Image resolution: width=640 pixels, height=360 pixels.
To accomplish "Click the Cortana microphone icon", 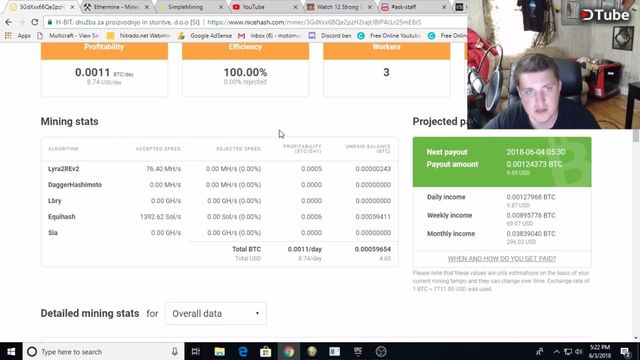I will pos(175,351).
